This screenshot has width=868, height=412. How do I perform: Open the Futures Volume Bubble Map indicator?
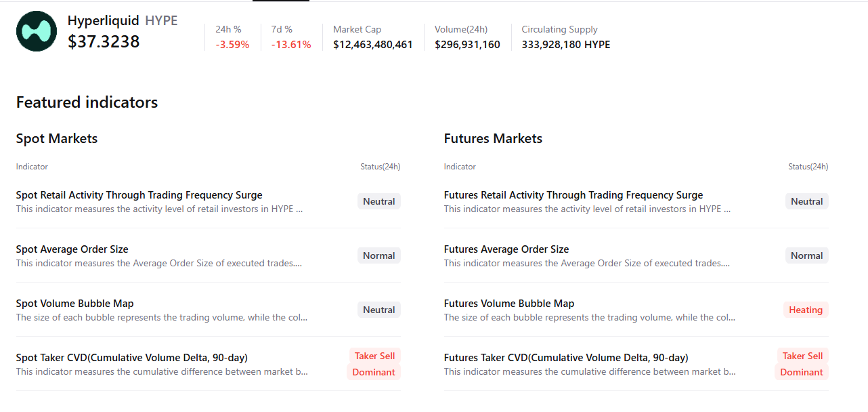508,304
